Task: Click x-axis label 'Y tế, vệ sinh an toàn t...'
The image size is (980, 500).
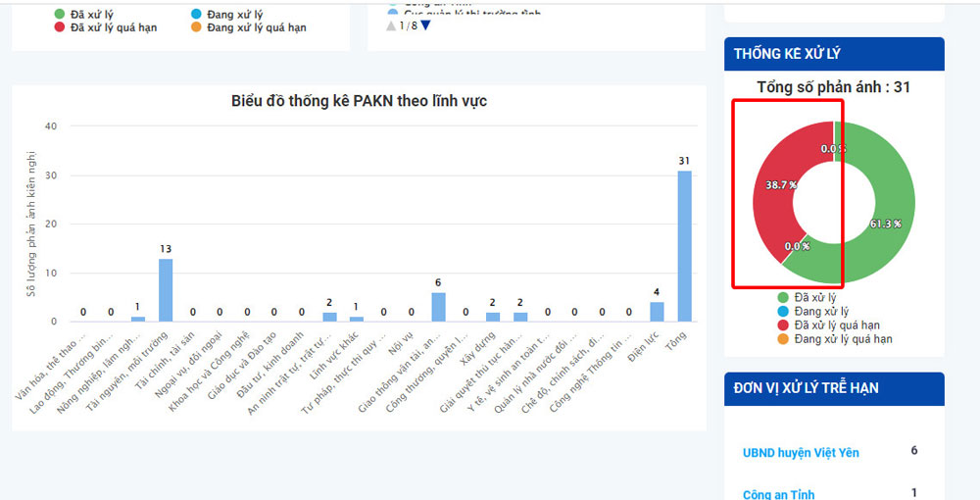Action: click(x=508, y=374)
